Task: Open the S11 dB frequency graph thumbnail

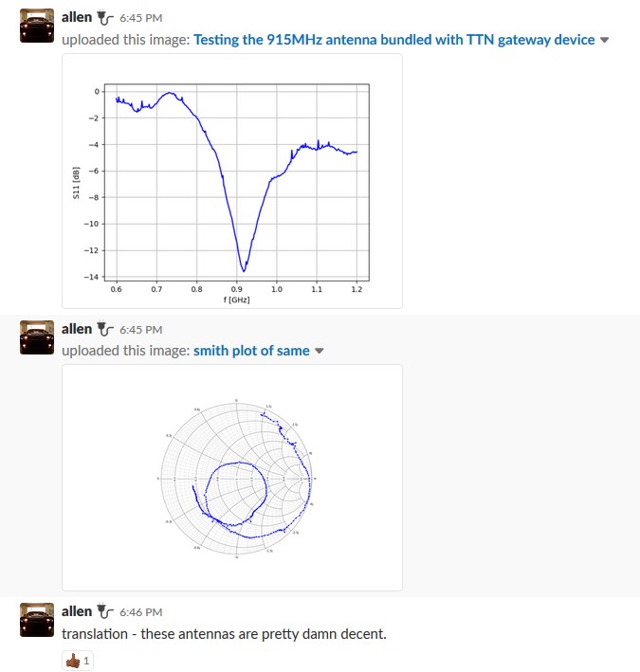Action: (x=232, y=181)
